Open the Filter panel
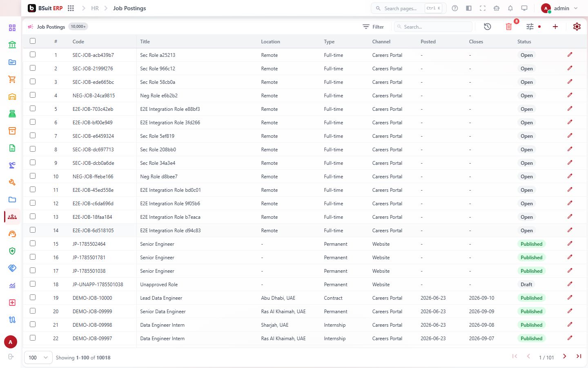 tap(373, 27)
